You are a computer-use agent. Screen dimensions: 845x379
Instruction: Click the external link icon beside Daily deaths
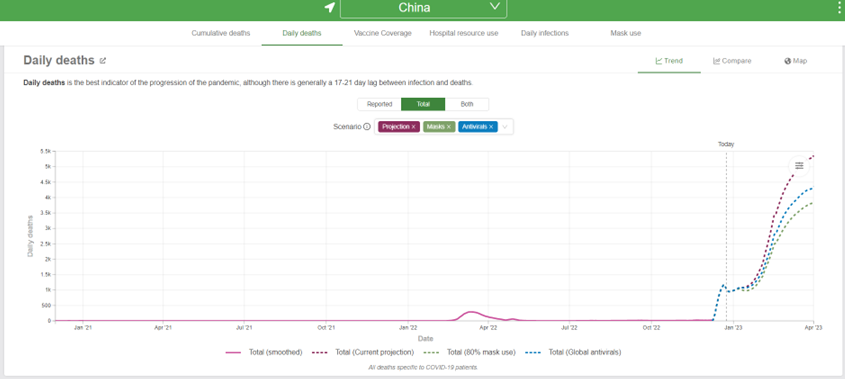point(103,61)
